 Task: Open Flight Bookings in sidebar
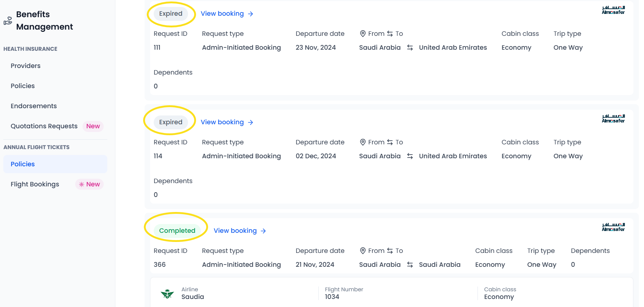tap(35, 184)
